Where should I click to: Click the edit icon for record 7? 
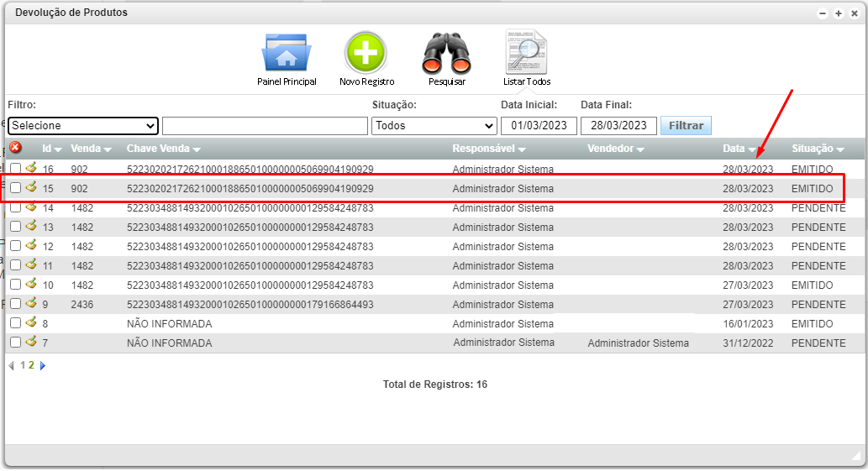click(x=31, y=343)
